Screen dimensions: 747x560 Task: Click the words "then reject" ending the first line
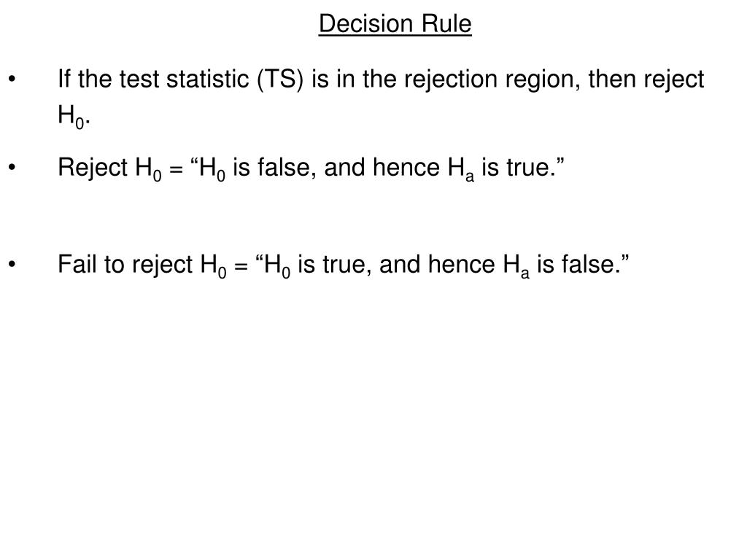[x=646, y=79]
